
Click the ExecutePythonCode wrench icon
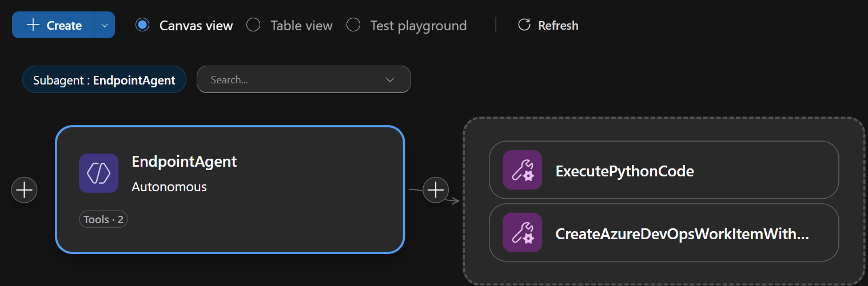point(522,170)
